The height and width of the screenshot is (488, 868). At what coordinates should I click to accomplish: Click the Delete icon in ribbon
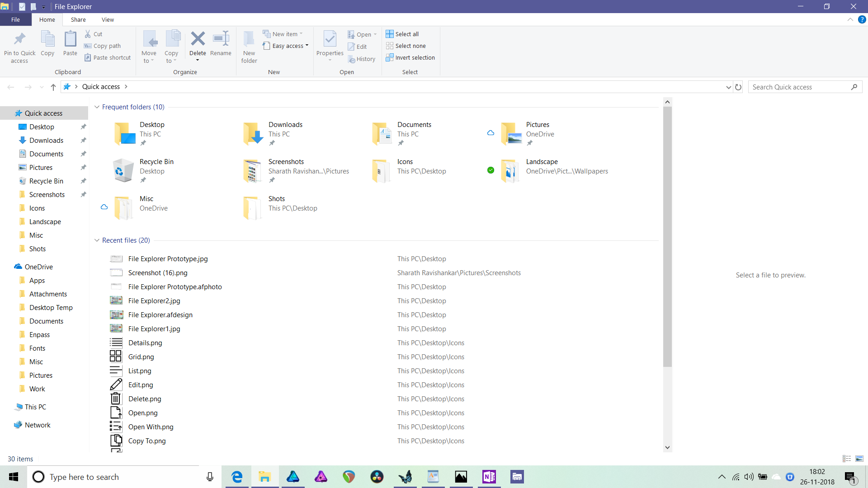tap(198, 39)
